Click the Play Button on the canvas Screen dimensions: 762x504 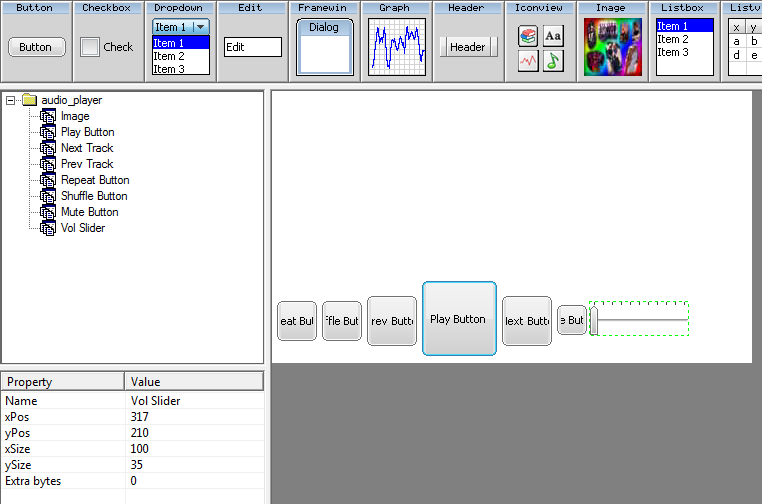[459, 319]
